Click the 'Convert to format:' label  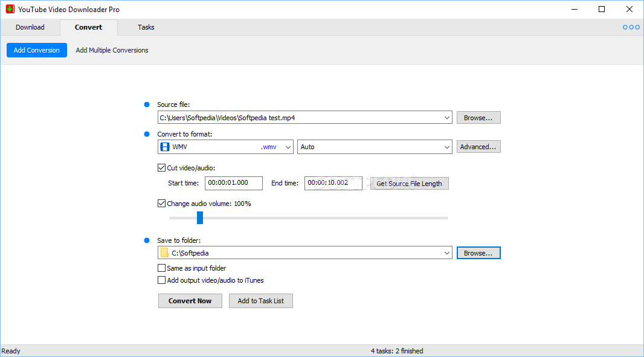(184, 134)
